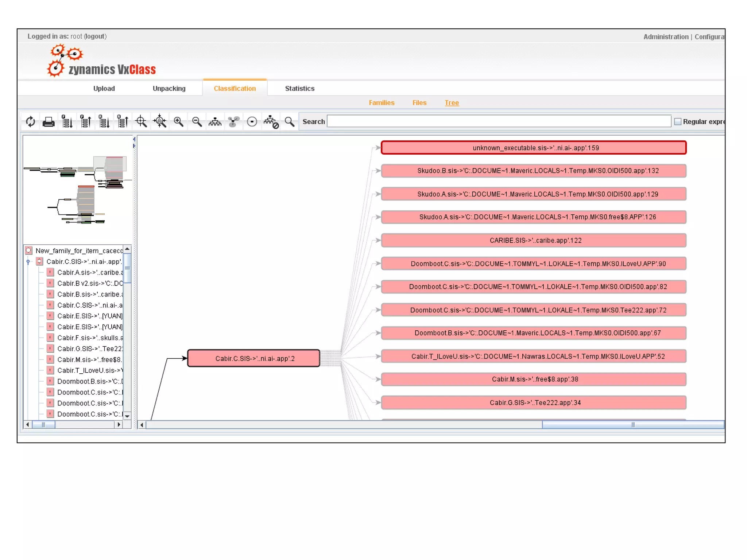Collapse the overview panel splitter arrow
The width and height of the screenshot is (747, 560).
pos(134,140)
